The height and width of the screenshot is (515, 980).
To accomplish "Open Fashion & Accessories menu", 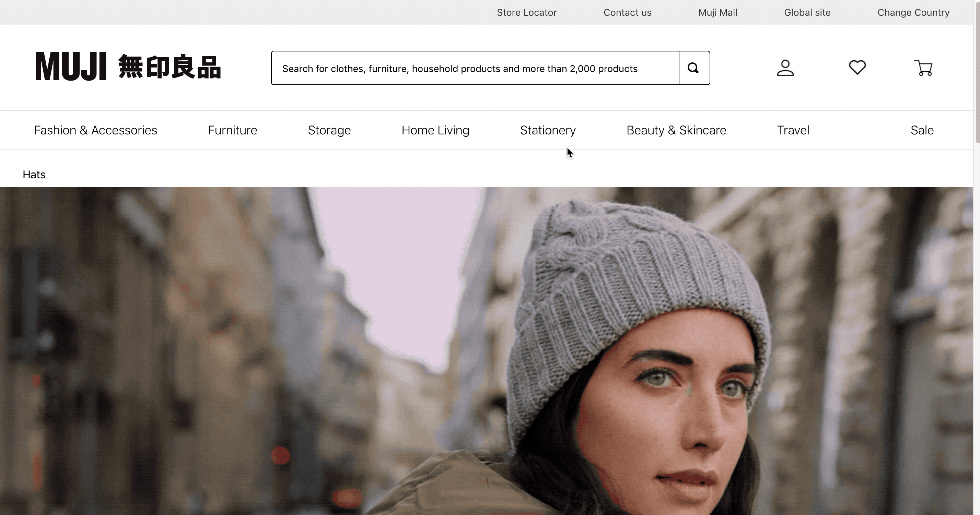I will 95,130.
